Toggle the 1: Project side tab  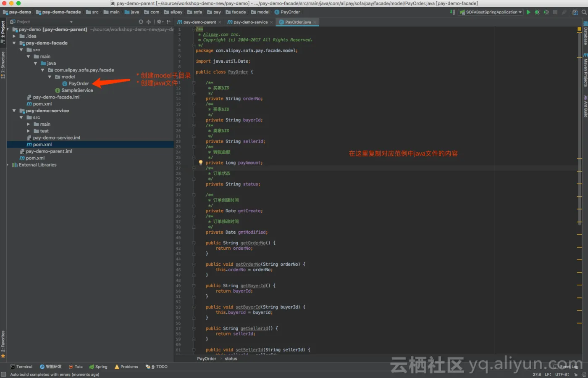3,32
